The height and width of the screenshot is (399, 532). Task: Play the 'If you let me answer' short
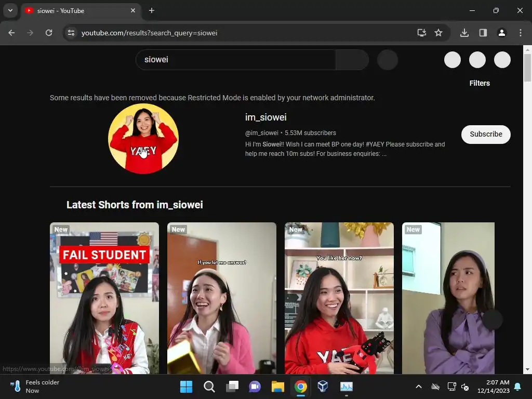[221, 298]
